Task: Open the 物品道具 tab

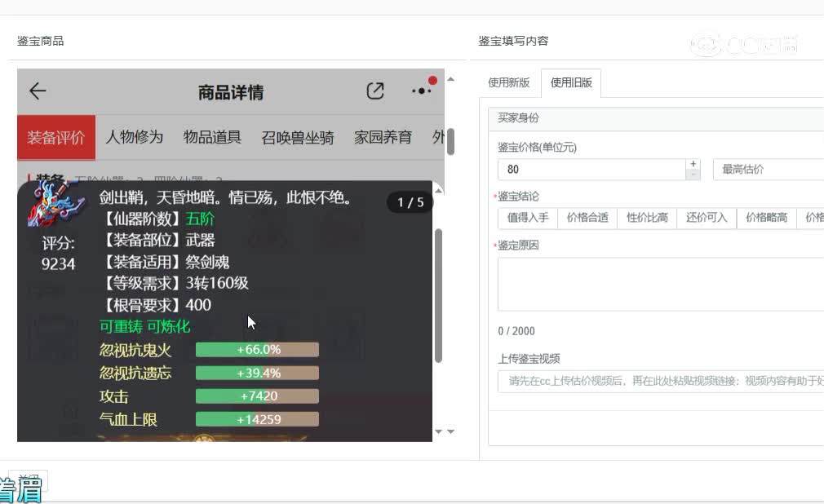Action: [x=212, y=137]
